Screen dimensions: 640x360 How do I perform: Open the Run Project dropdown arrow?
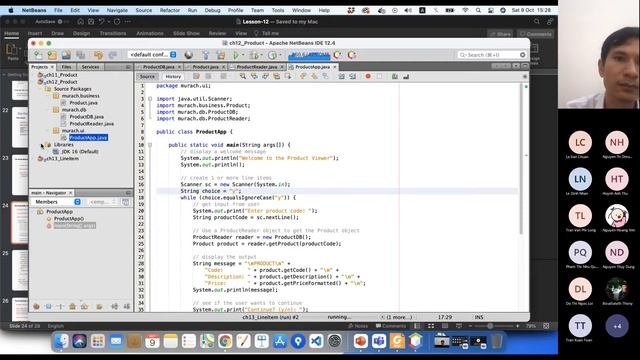pyautogui.click(x=243, y=55)
